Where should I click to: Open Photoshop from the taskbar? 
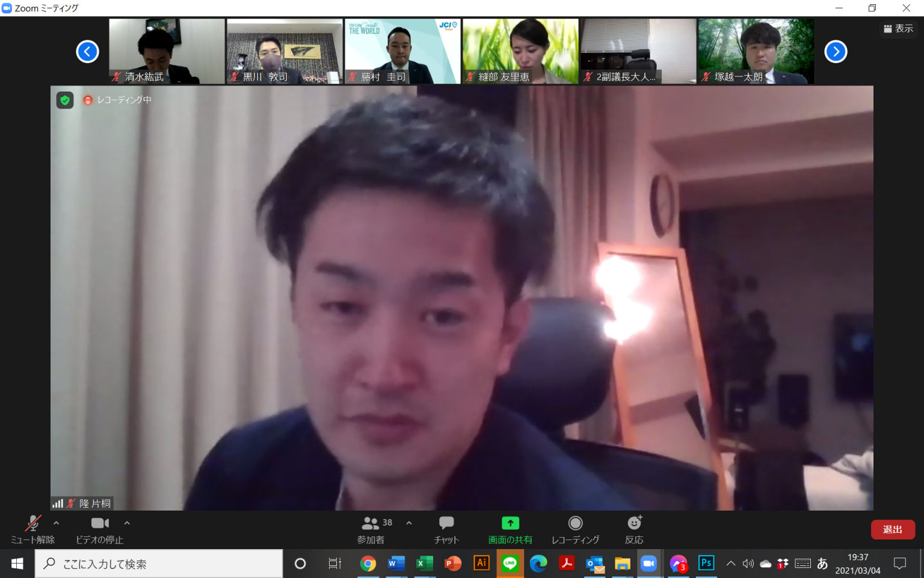[x=706, y=564]
